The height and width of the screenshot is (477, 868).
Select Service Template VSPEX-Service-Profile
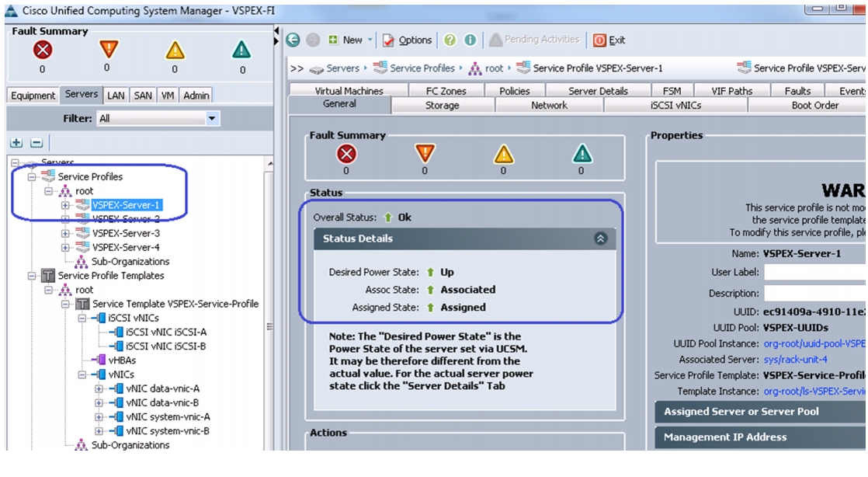[175, 304]
